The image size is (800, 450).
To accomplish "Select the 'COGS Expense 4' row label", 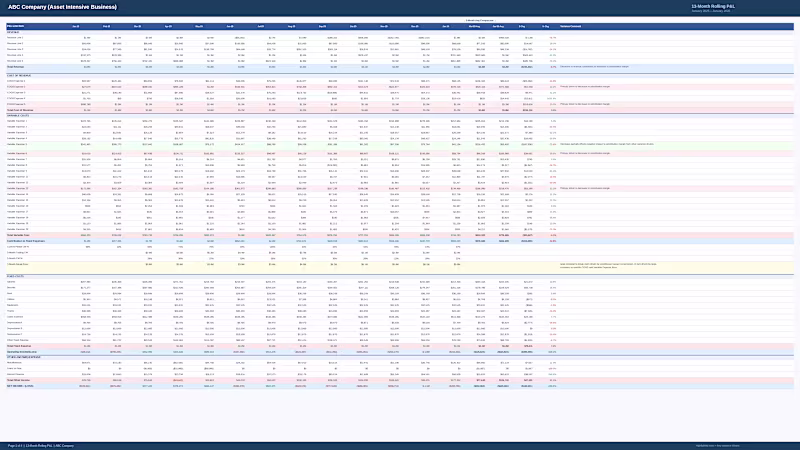I will [x=16, y=98].
